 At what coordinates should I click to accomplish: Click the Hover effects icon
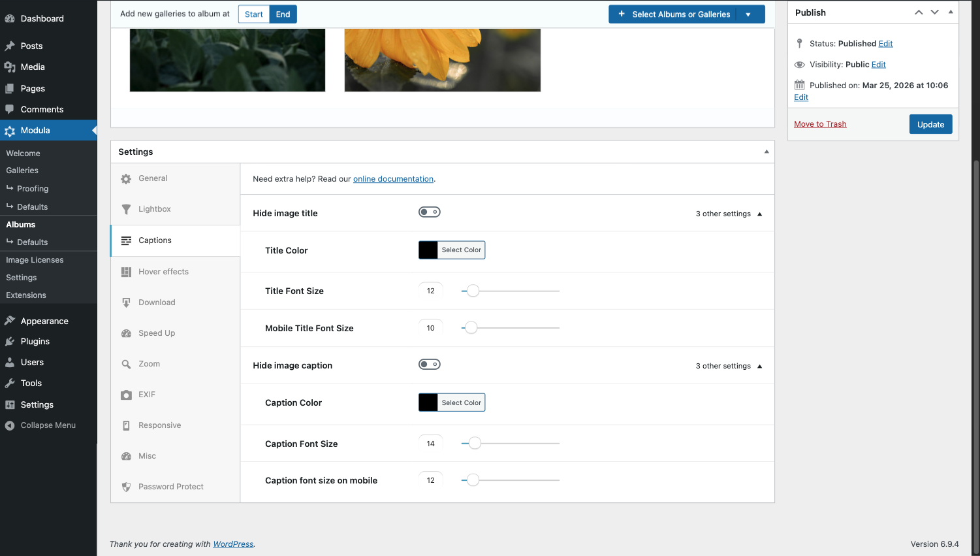click(126, 272)
